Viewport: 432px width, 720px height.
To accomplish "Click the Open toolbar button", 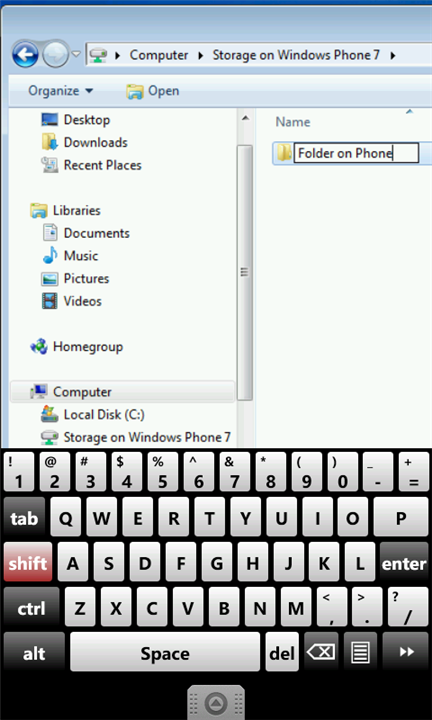I will click(153, 91).
